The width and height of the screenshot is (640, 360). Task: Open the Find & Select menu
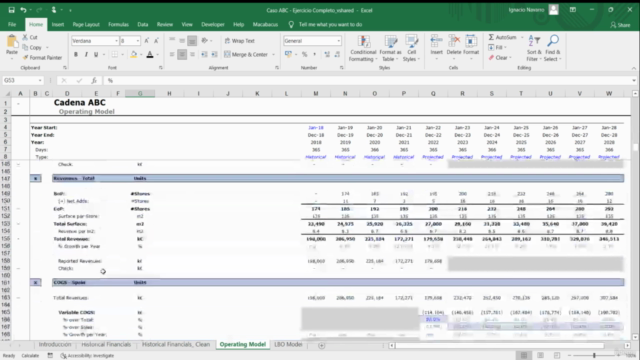click(553, 48)
